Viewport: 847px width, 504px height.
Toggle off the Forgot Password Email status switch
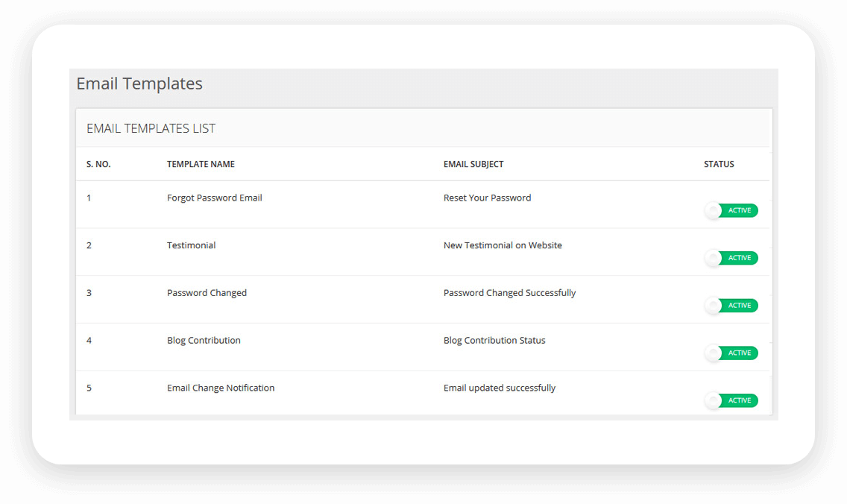(731, 210)
